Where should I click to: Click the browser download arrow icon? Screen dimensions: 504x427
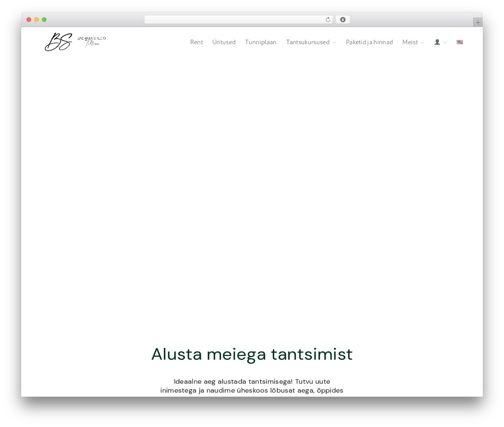click(343, 20)
